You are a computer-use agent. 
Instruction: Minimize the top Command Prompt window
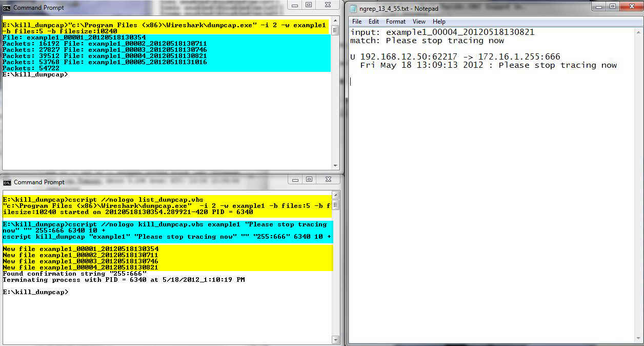pyautogui.click(x=295, y=5)
